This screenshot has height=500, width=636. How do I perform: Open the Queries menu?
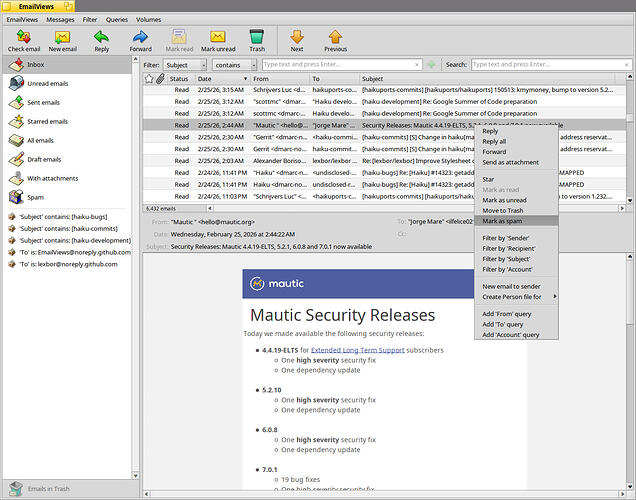click(117, 19)
